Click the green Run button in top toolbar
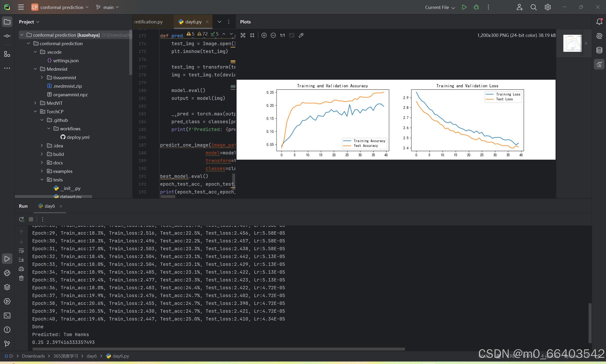 (x=464, y=7)
